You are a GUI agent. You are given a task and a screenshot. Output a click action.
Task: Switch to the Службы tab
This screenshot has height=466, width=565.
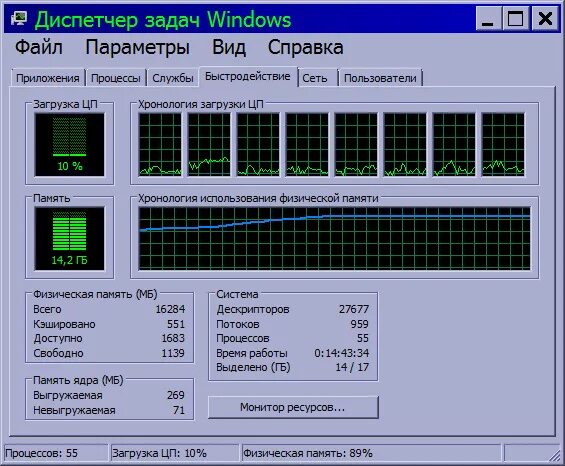coord(173,78)
